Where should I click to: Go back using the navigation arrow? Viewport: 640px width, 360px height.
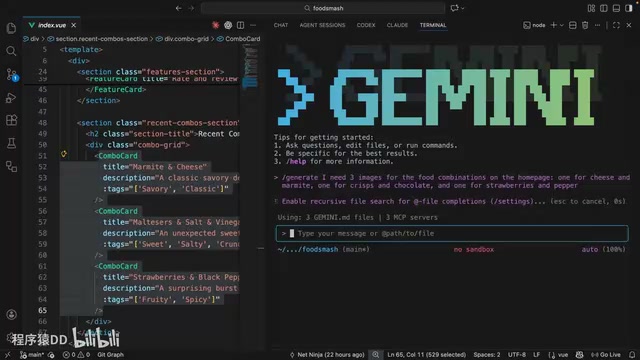pyautogui.click(x=179, y=8)
